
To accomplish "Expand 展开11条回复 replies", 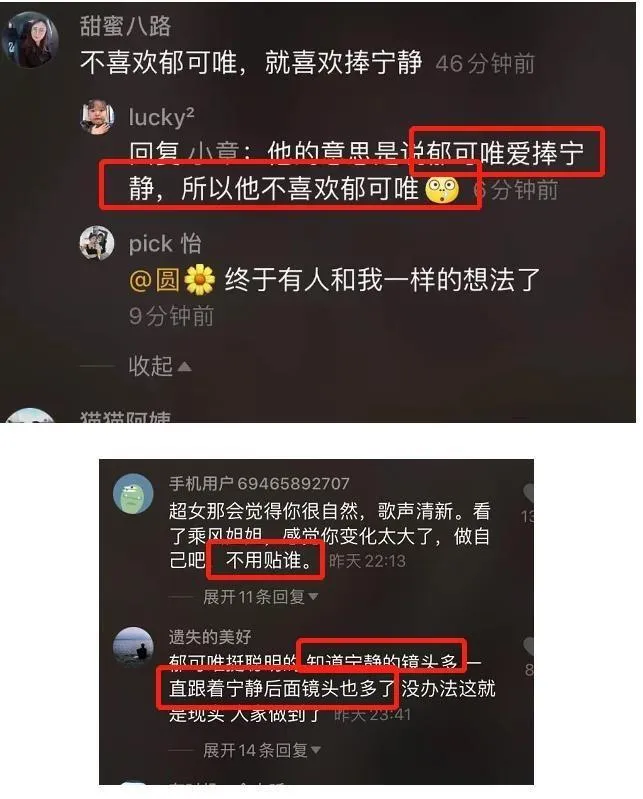I will coord(260,596).
